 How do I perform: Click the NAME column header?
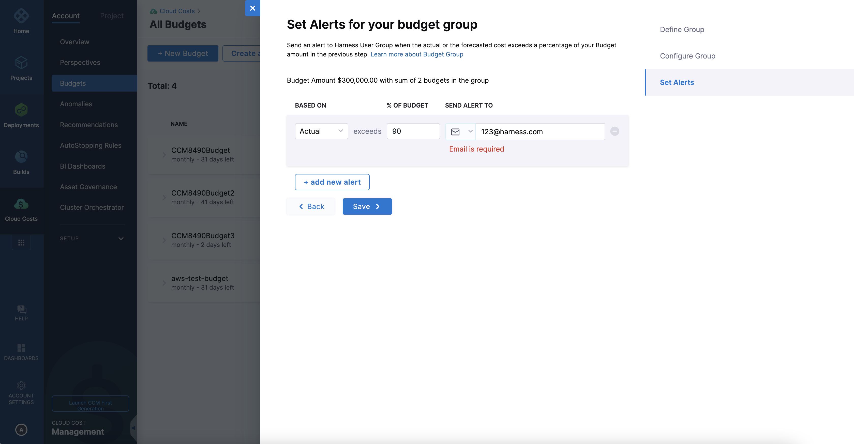178,124
